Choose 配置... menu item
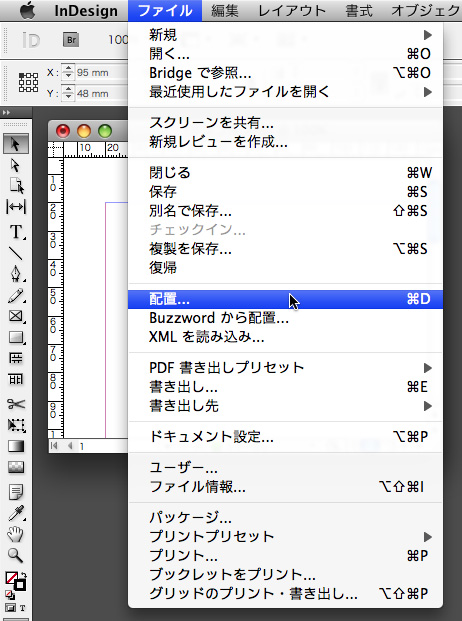 (285, 299)
